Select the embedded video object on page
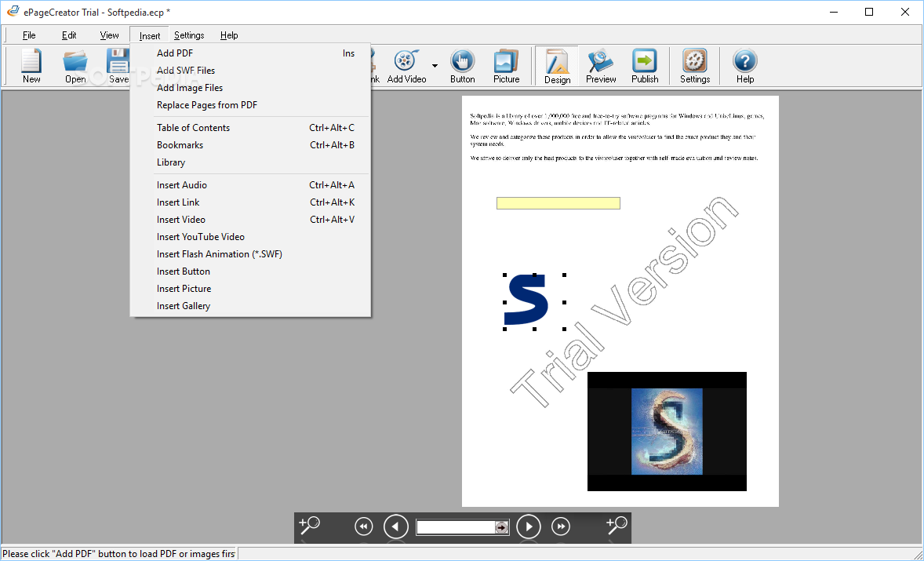Screen dimensions: 924x561 [667, 432]
